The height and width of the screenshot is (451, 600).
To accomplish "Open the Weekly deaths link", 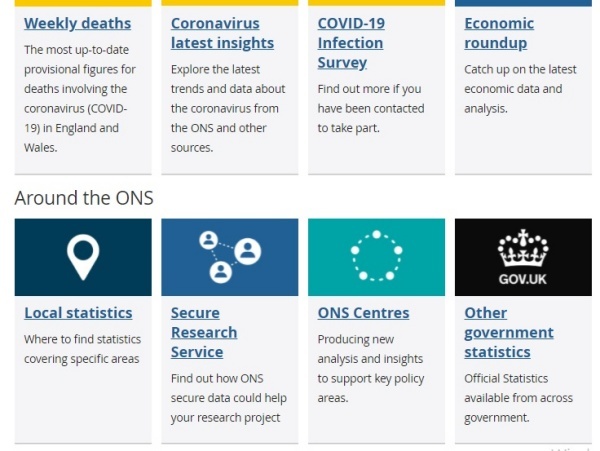I will [77, 23].
